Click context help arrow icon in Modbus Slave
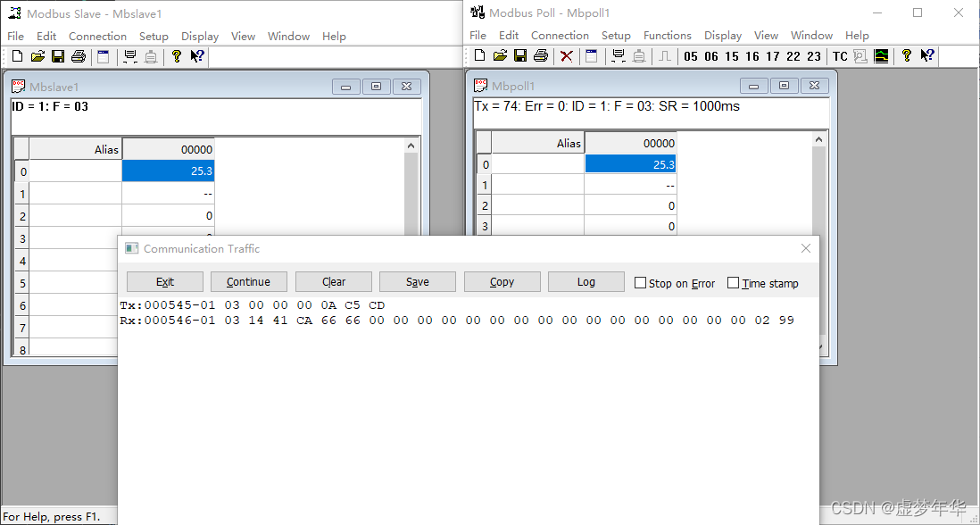Viewport: 980px width, 525px height. tap(197, 57)
